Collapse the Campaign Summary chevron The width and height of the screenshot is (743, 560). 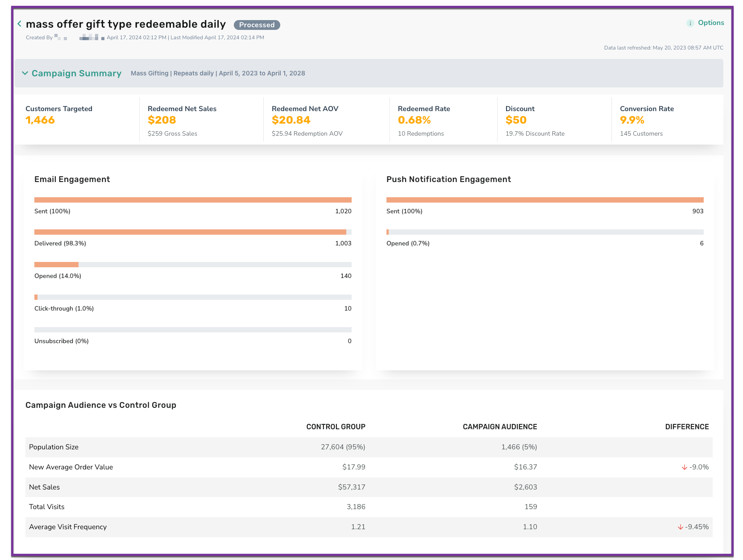(x=25, y=73)
